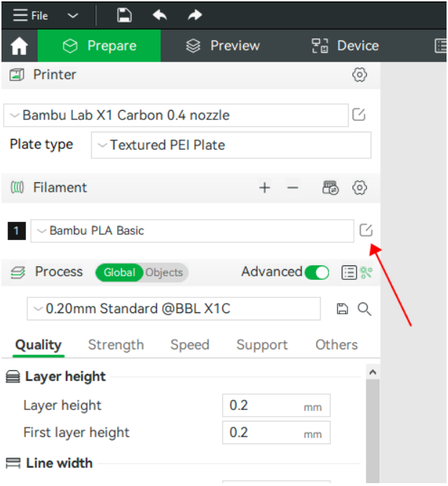Toggle the Advanced settings switch
Screen dimensions: 448x486
(x=316, y=273)
